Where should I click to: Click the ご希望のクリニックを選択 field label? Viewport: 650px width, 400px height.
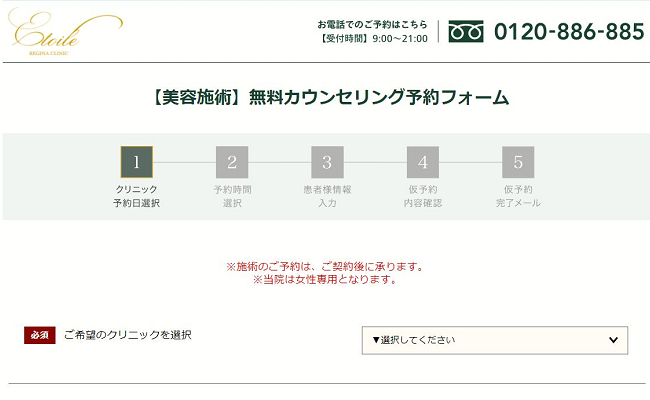click(127, 334)
